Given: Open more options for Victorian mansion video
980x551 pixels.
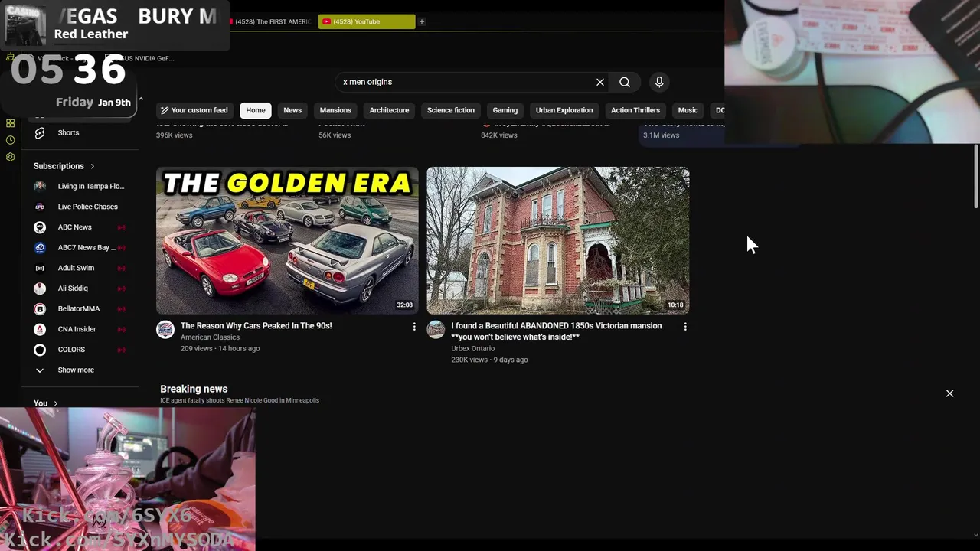Looking at the screenshot, I should tap(685, 327).
